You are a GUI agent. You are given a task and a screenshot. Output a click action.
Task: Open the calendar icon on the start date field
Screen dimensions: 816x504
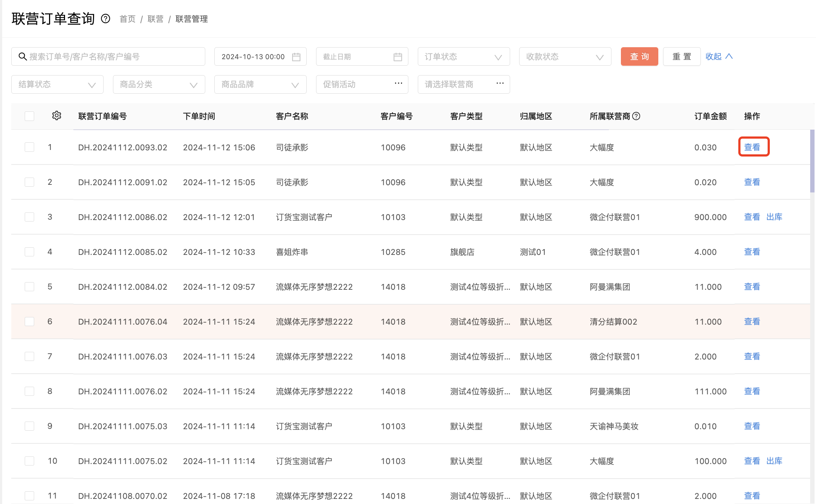coord(296,57)
